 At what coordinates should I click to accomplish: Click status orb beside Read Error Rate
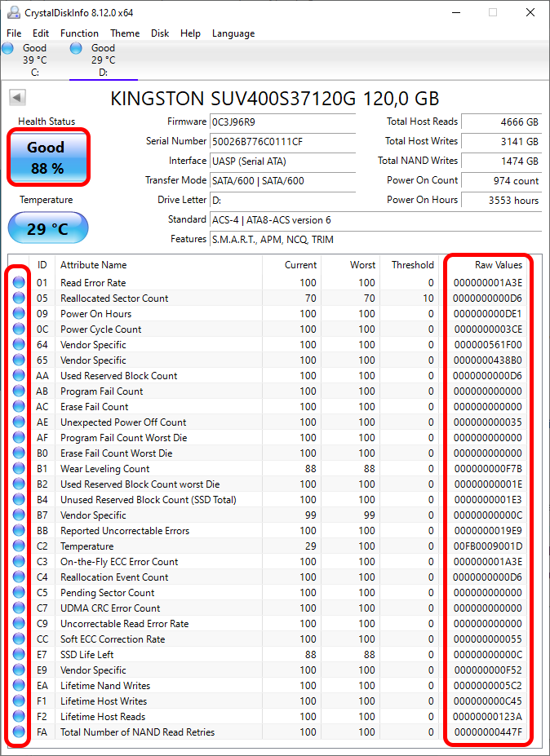[x=19, y=282]
